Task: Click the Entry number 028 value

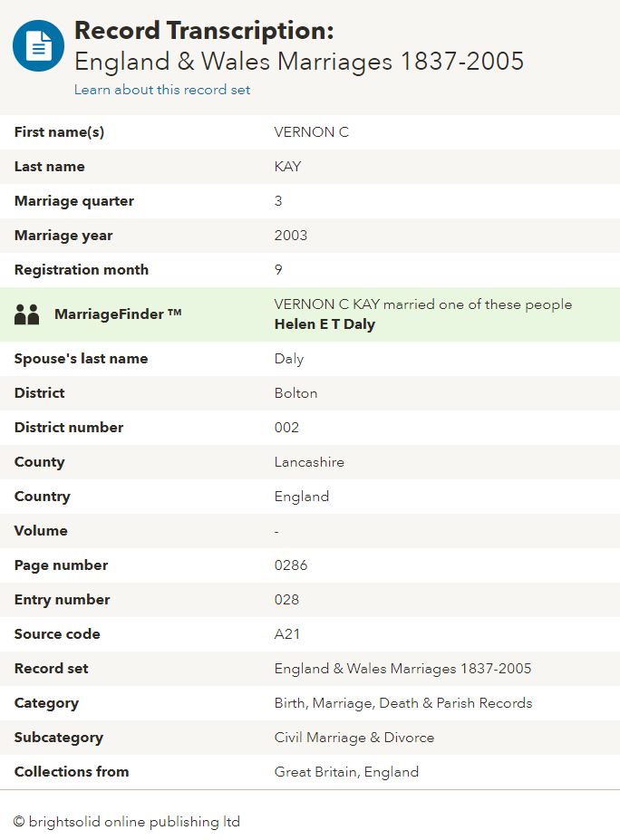Action: (x=287, y=600)
